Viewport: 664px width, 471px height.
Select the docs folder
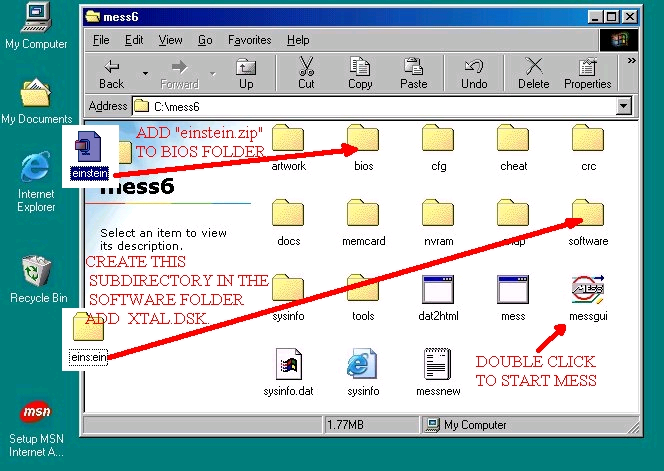click(288, 223)
